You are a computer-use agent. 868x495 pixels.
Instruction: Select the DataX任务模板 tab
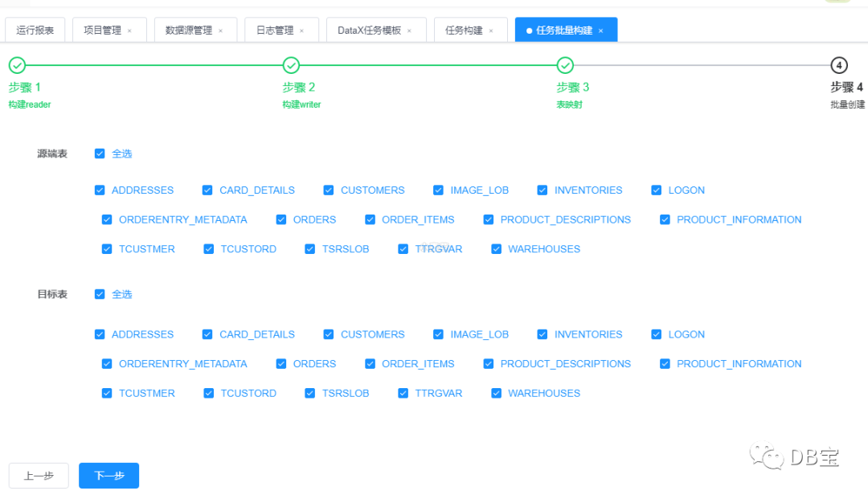tap(376, 30)
